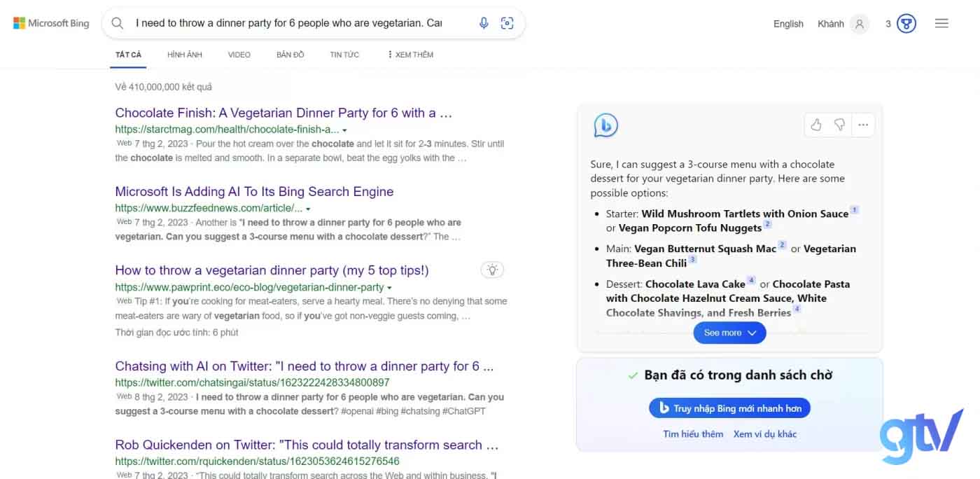Open Microsoft Is Adding AI result link

(x=254, y=191)
